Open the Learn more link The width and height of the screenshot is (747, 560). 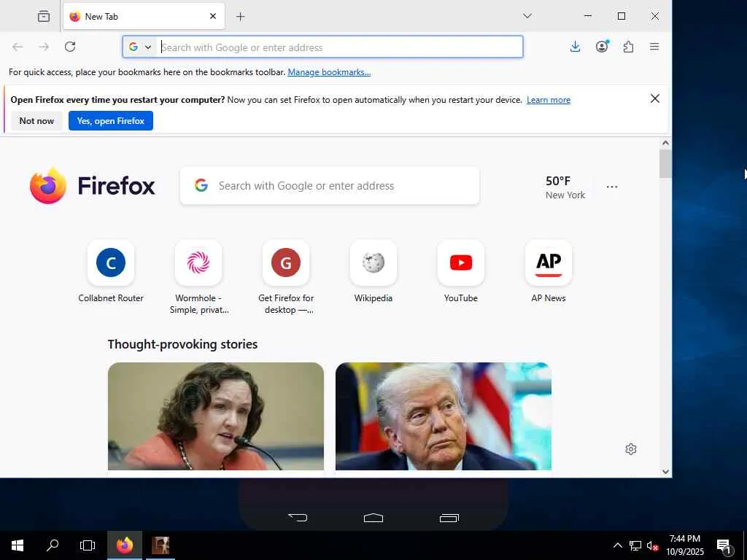click(x=549, y=100)
